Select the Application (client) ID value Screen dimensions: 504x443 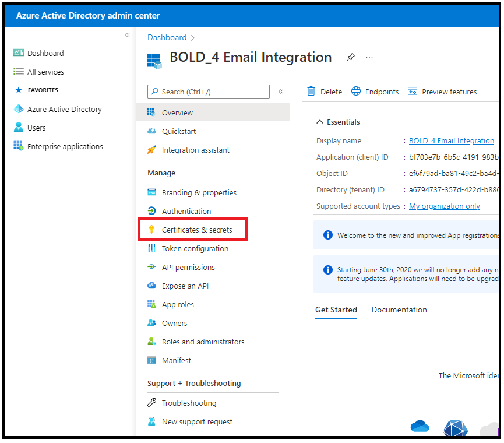pyautogui.click(x=453, y=157)
